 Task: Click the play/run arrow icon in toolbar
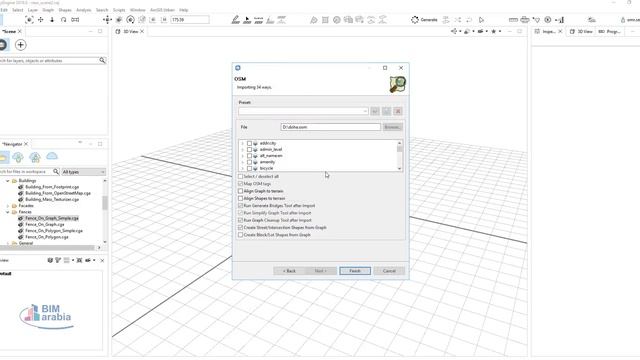481,20
